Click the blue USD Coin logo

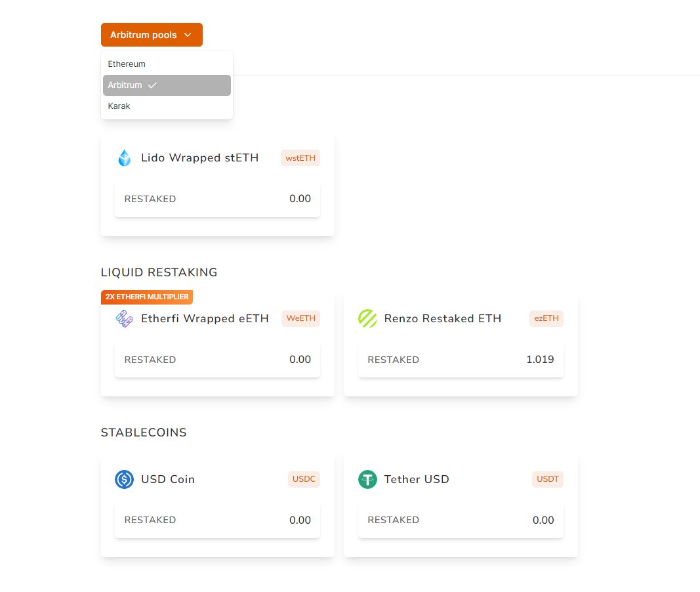[125, 479]
